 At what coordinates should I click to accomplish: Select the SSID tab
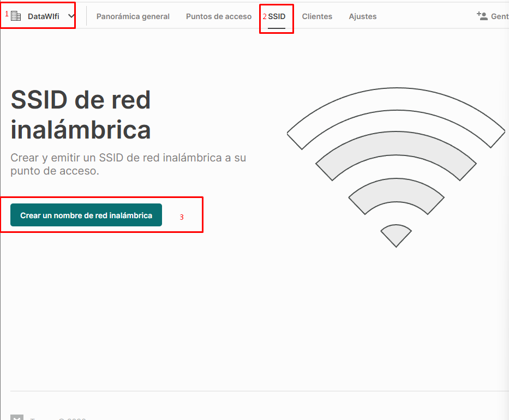(277, 16)
